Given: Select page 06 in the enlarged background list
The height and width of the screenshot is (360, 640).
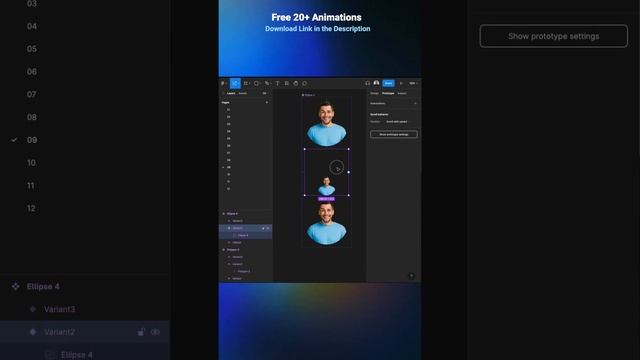Looking at the screenshot, I should [32, 72].
